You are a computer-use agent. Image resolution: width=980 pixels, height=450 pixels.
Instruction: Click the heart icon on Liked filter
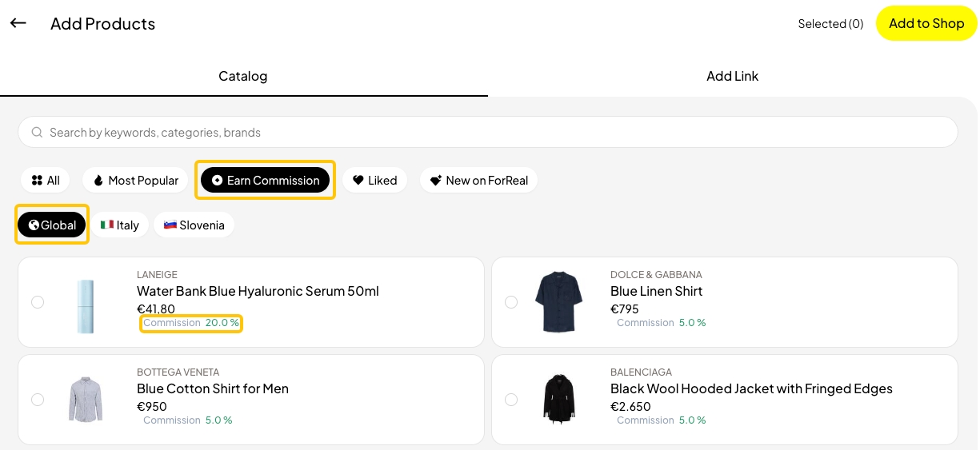(358, 181)
